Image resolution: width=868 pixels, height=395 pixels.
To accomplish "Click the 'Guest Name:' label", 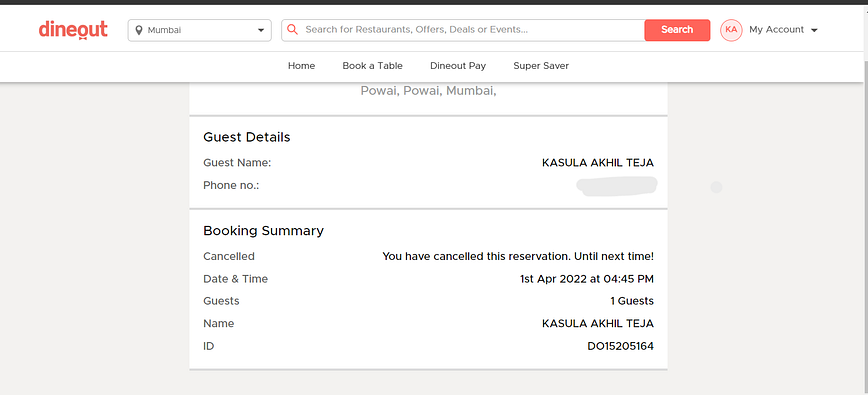I will click(237, 163).
